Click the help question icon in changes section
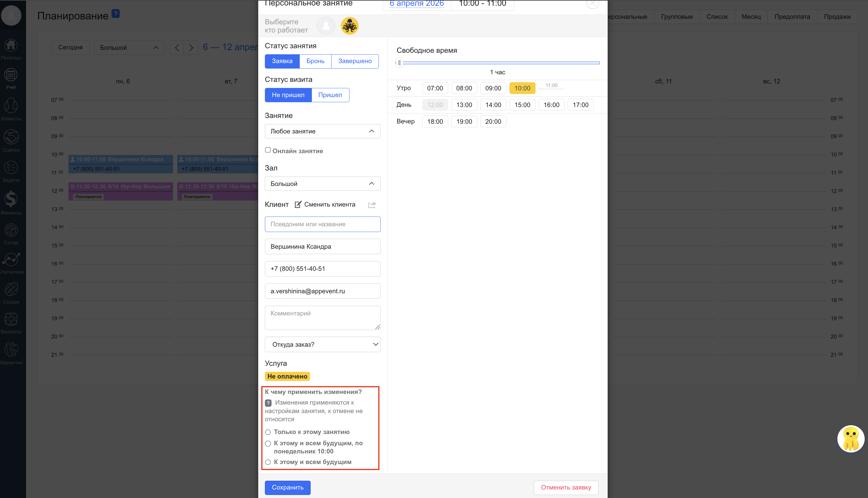Image resolution: width=868 pixels, height=498 pixels. tap(268, 403)
